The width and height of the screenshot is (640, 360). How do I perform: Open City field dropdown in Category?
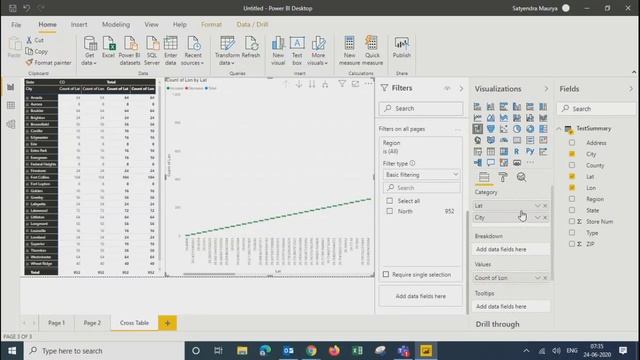(537, 218)
